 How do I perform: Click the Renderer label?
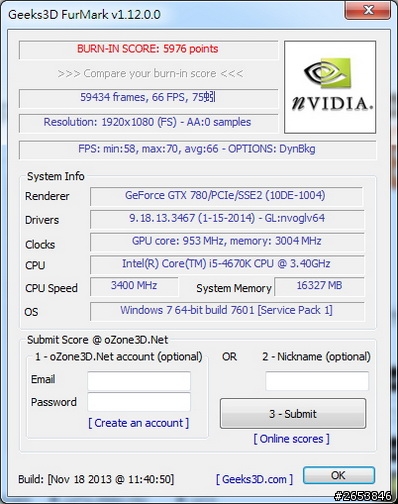(x=47, y=196)
